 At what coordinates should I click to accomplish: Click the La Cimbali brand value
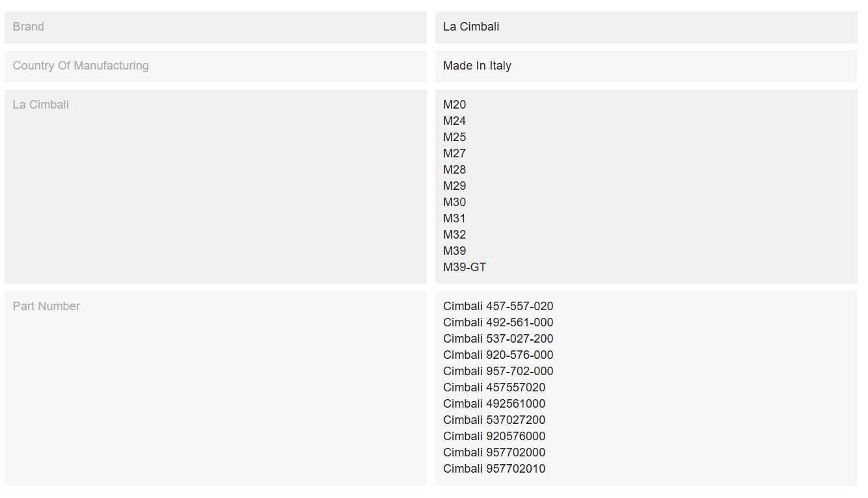(x=471, y=27)
